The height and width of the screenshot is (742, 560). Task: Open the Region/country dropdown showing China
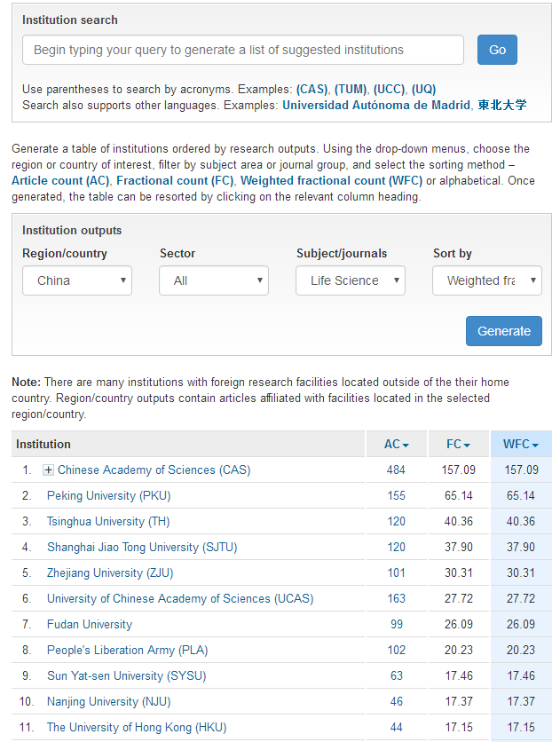[77, 280]
